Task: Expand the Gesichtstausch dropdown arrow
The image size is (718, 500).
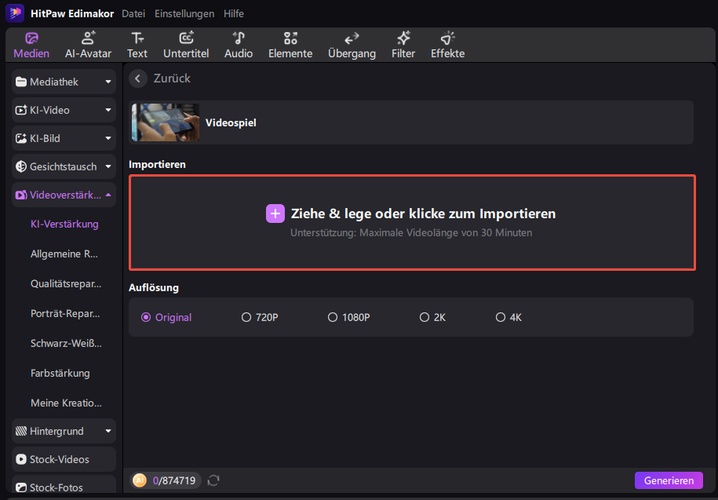Action: [108, 167]
